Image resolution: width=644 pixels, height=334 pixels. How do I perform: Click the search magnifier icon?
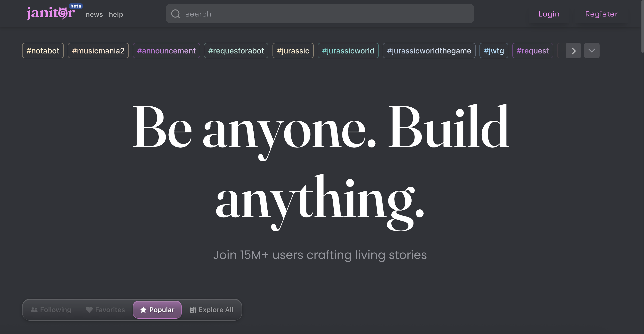[175, 14]
